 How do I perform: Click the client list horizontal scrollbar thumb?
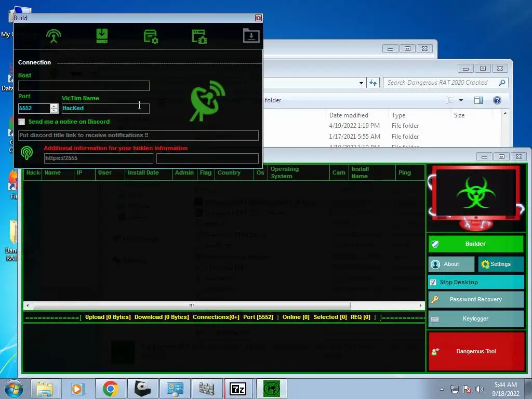pos(191,305)
